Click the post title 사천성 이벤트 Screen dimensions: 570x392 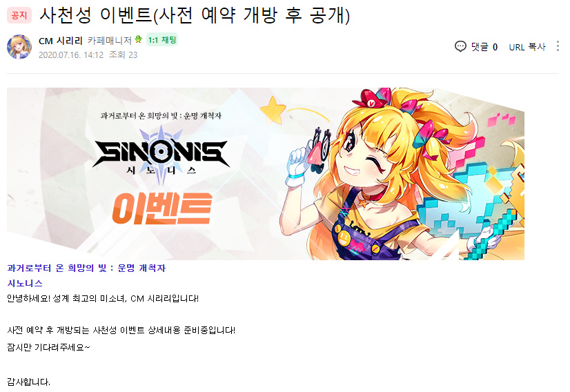[96, 15]
